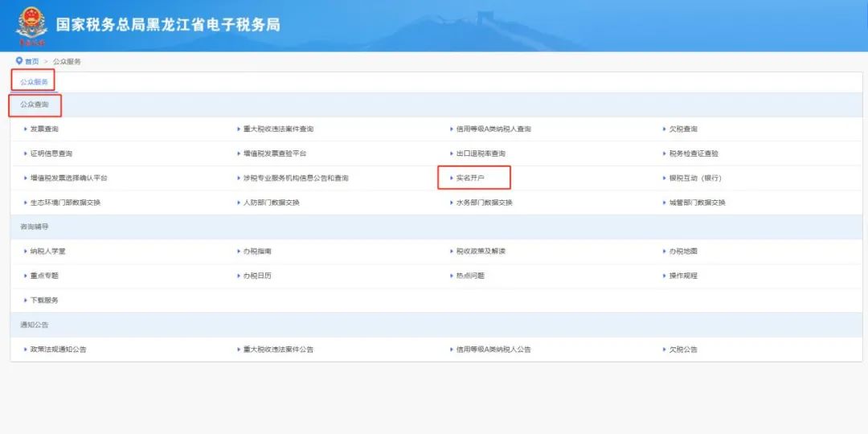868x434 pixels.
Task: Open 纳税人学堂 link
Action: (x=48, y=252)
